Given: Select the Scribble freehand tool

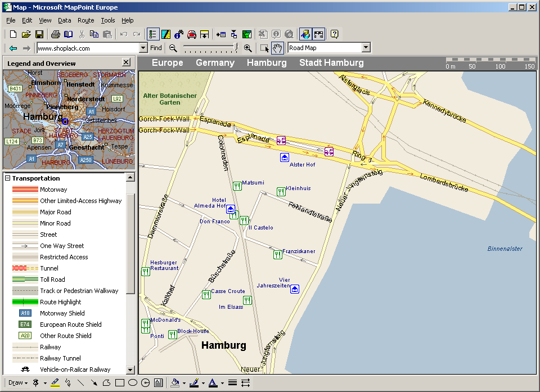Looking at the screenshot, I should (x=68, y=382).
